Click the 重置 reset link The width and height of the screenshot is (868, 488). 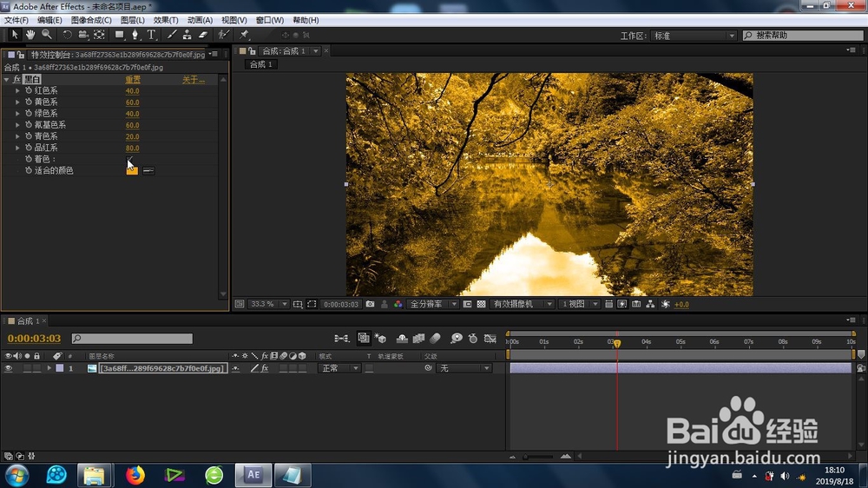[132, 80]
